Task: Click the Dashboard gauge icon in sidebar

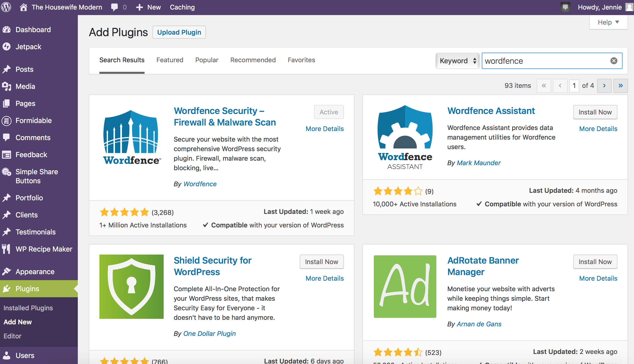Action: pos(7,30)
